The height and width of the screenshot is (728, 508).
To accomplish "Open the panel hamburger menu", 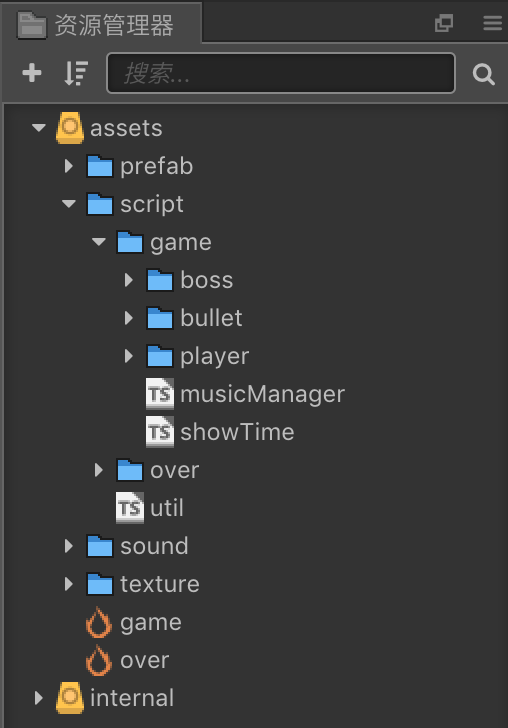I will click(x=493, y=23).
